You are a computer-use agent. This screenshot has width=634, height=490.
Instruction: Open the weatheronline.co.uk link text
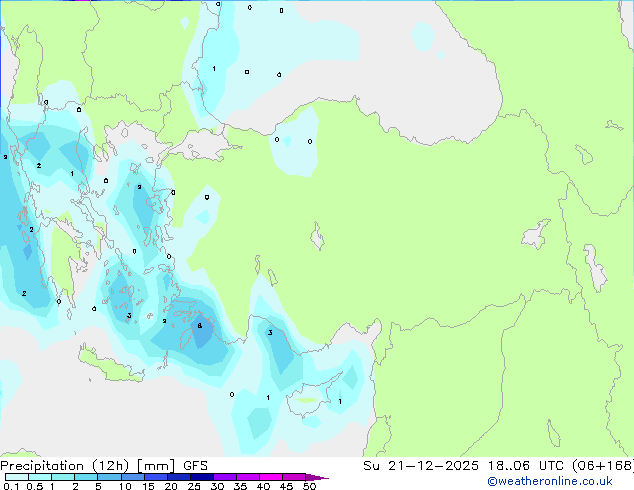coord(550,481)
